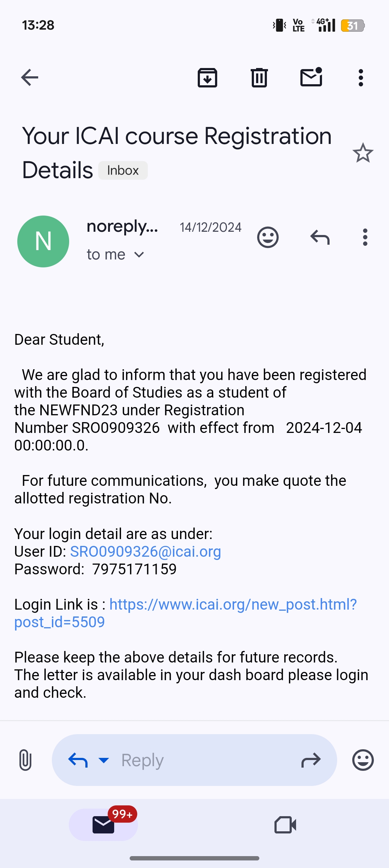Delete this email with trash icon
The width and height of the screenshot is (389, 868).
259,77
